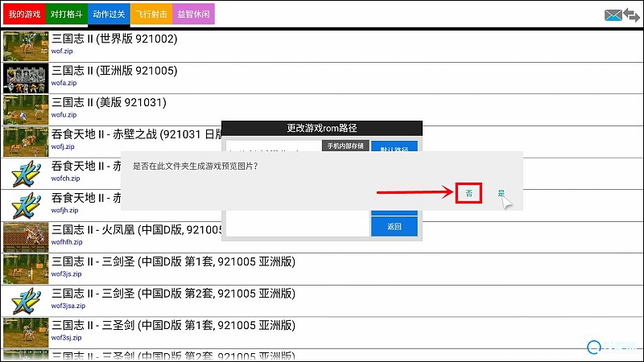Select 三国志 II (亚洲版 921005)
Viewport: 644px width, 362px height.
coord(114,71)
